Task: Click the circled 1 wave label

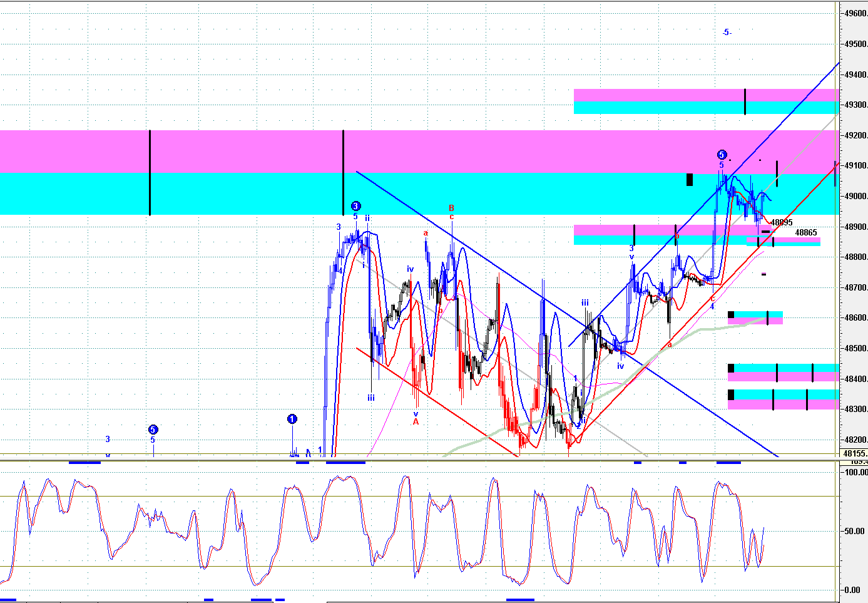Action: click(x=292, y=419)
